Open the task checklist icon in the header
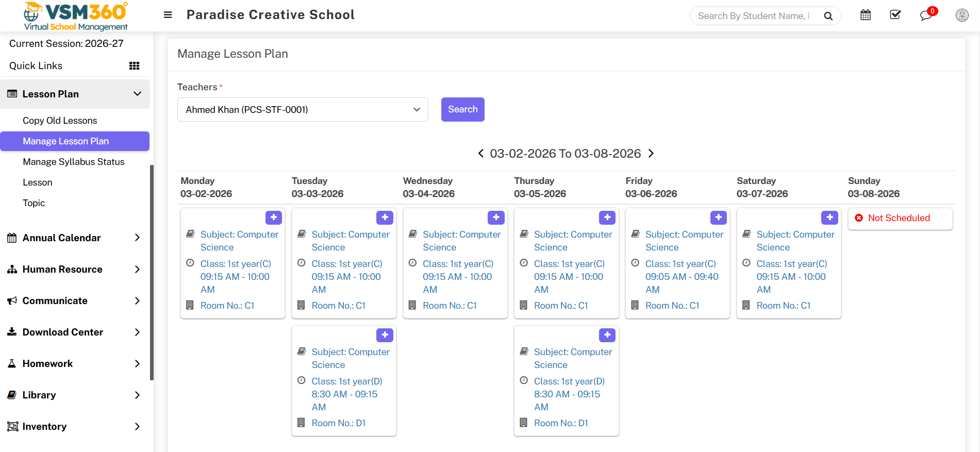The height and width of the screenshot is (452, 980). pos(895,15)
